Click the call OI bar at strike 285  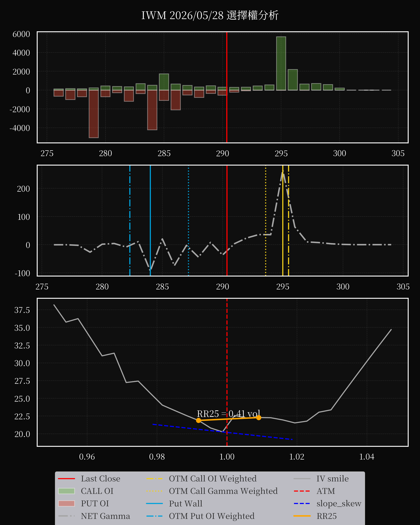(164, 82)
